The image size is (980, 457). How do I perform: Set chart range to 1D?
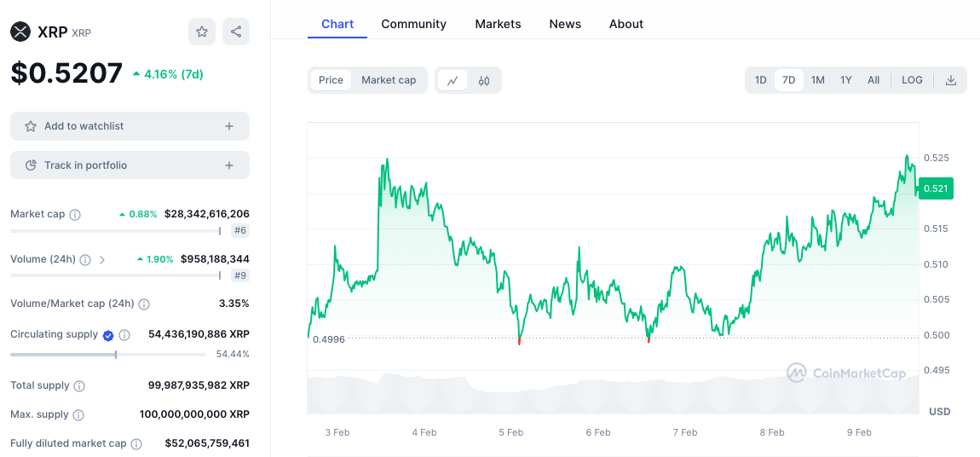tap(761, 80)
